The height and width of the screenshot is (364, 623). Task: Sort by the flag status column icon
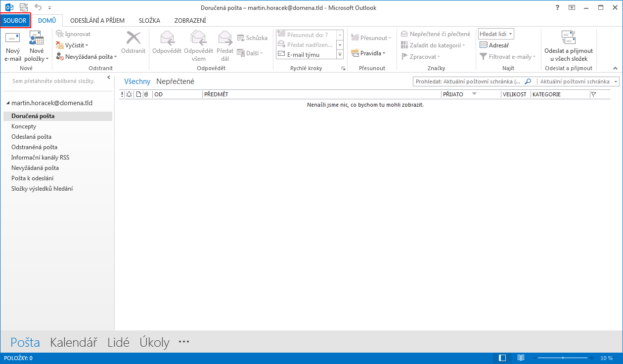[x=594, y=94]
